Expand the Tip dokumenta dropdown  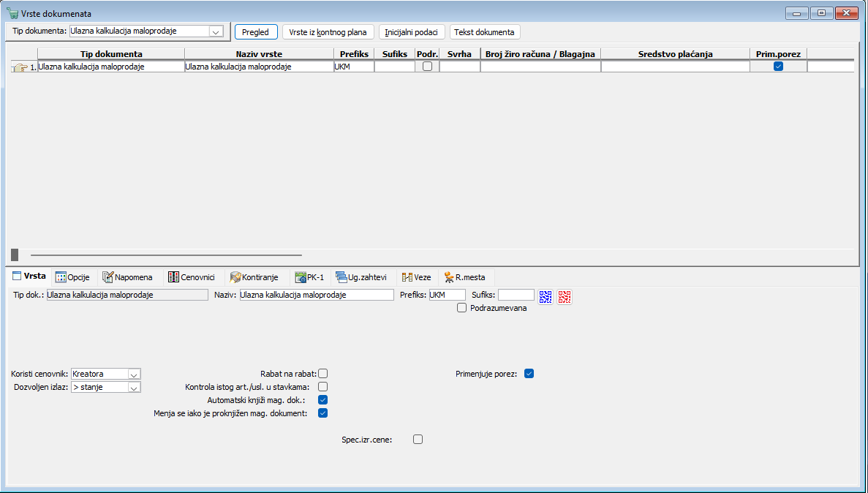216,31
